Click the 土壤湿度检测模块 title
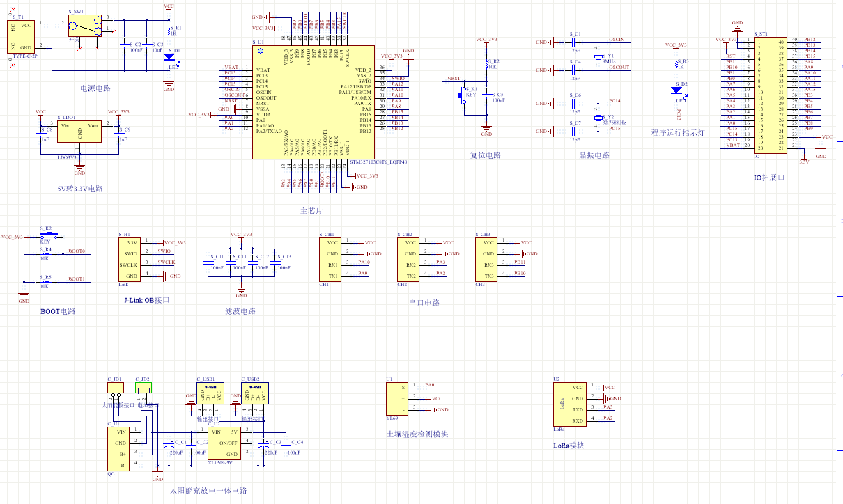 pos(417,434)
